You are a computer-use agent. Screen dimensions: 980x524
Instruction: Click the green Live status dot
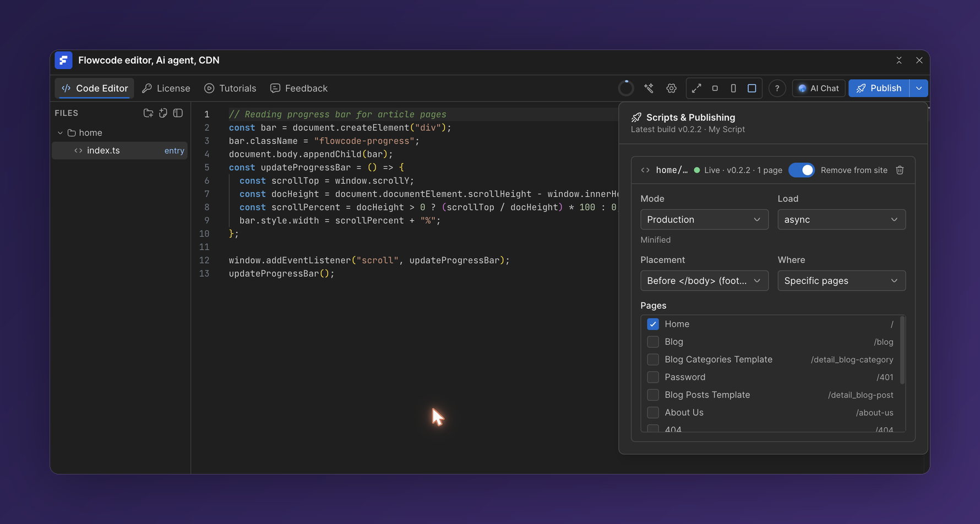(697, 170)
